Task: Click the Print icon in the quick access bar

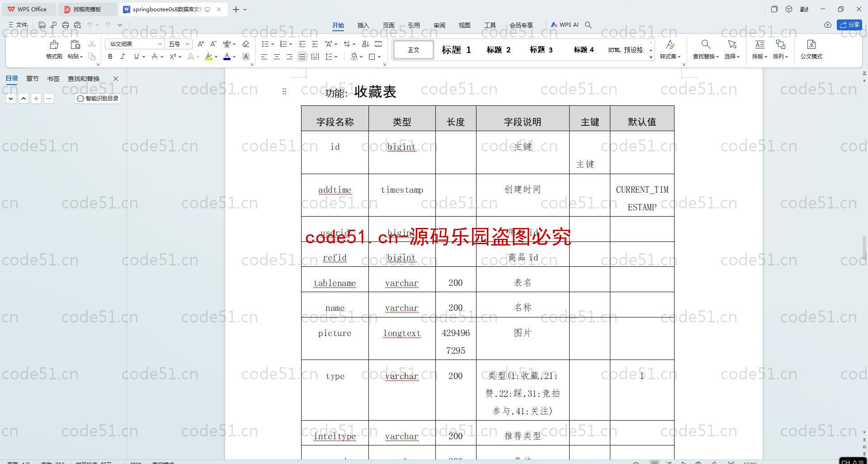Action: coord(66,25)
